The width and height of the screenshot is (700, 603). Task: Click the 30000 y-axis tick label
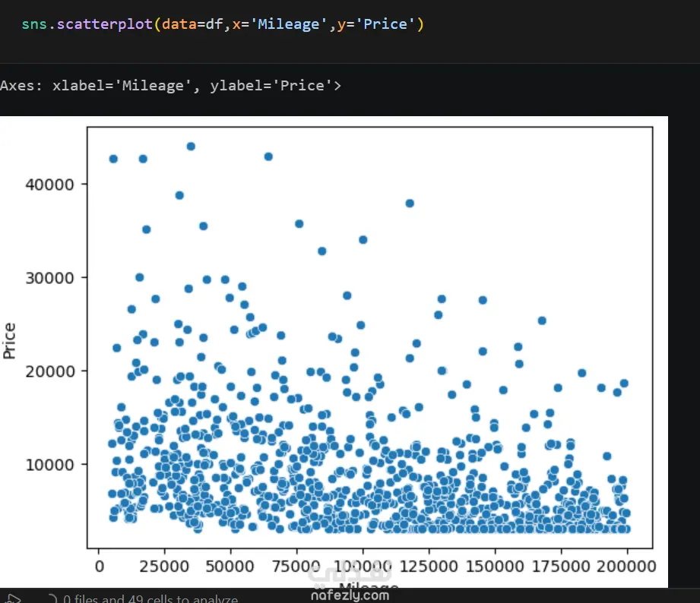click(49, 278)
